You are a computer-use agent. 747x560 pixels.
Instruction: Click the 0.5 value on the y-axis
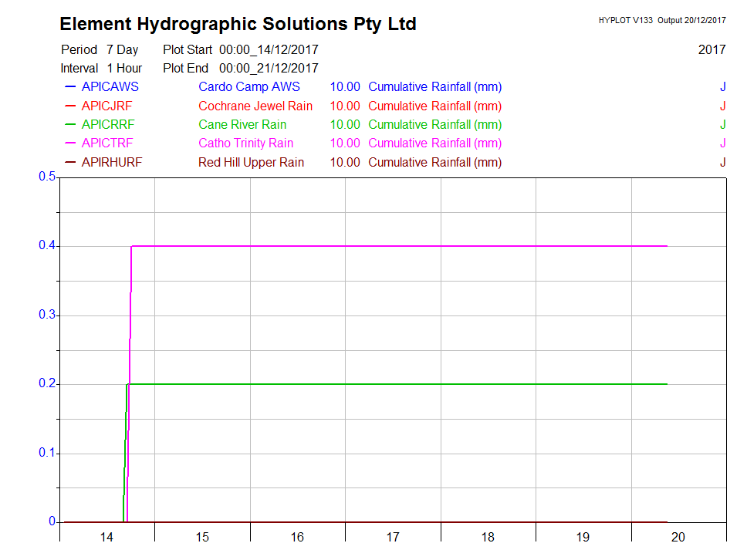[x=47, y=177]
